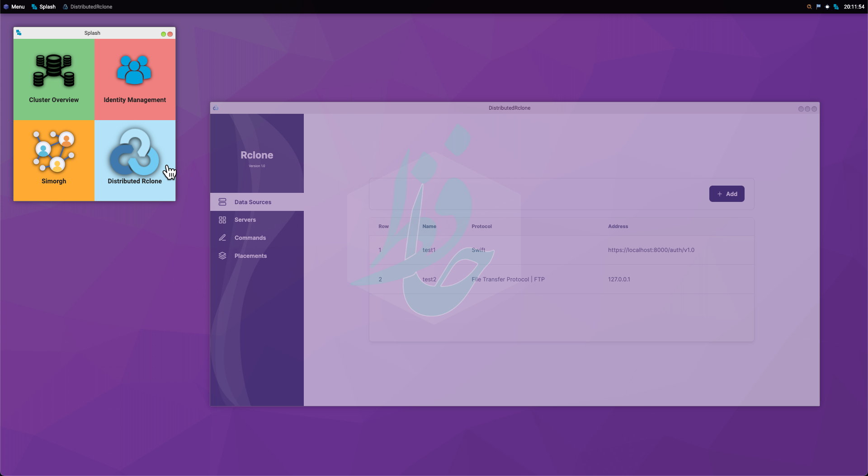Click row number 2 in the table

pos(380,279)
